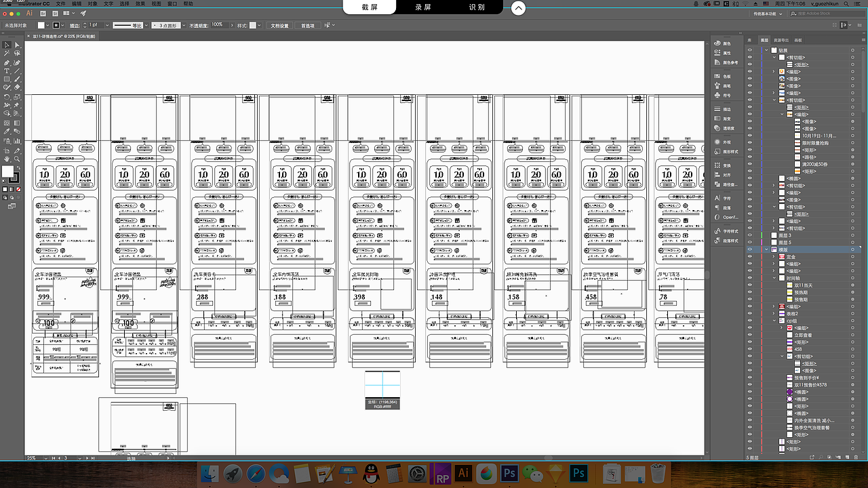868x488 pixels.
Task: Click the 识别 recognition button
Action: (x=477, y=7)
